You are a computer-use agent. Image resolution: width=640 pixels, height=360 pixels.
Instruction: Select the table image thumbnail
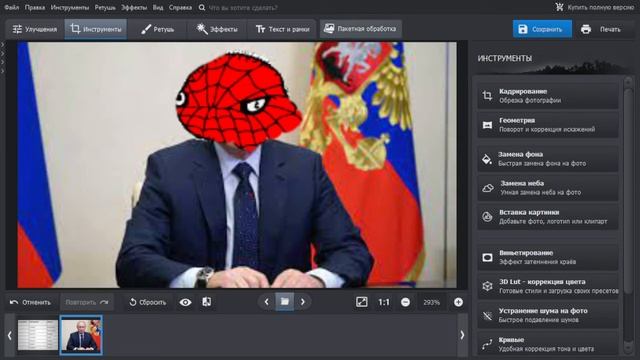(x=38, y=335)
